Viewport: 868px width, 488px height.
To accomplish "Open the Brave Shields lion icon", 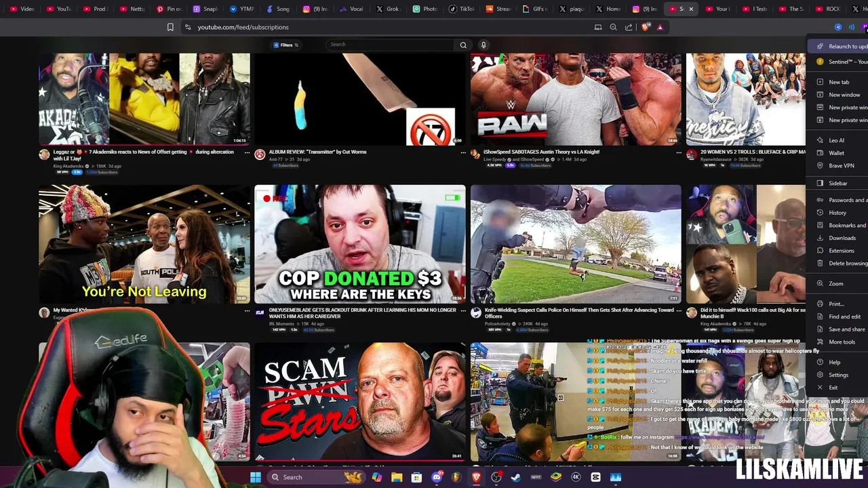I will pyautogui.click(x=645, y=27).
